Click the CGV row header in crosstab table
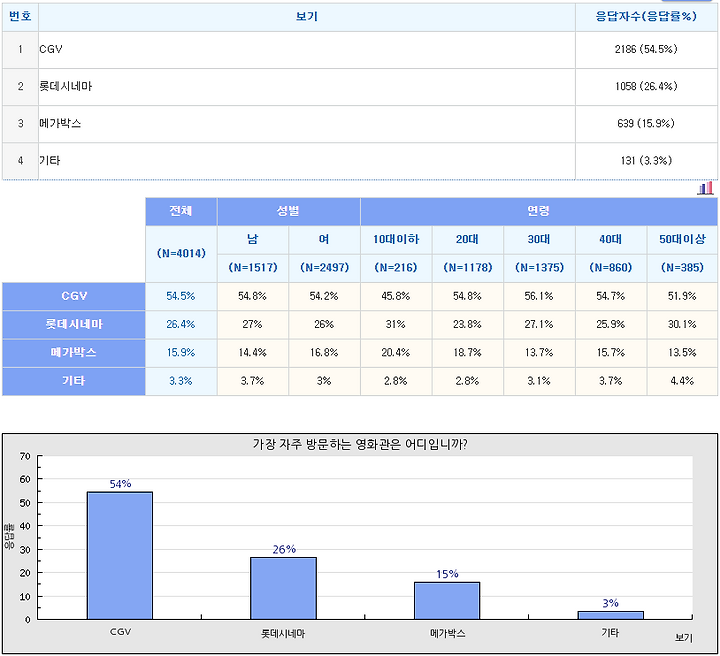 point(74,297)
